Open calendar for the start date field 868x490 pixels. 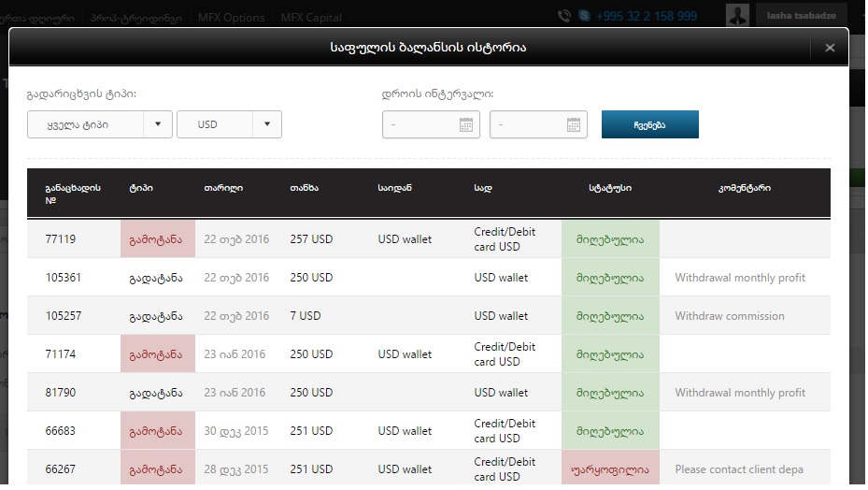466,124
